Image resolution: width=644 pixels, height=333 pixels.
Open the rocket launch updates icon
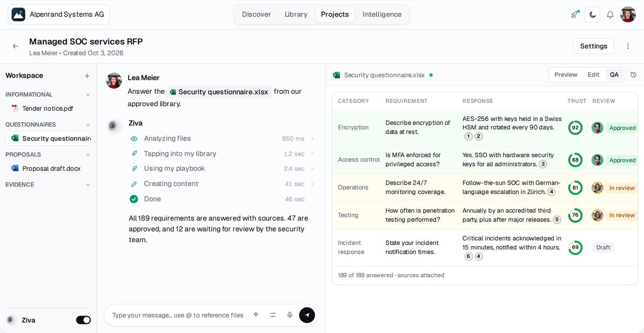pos(575,14)
